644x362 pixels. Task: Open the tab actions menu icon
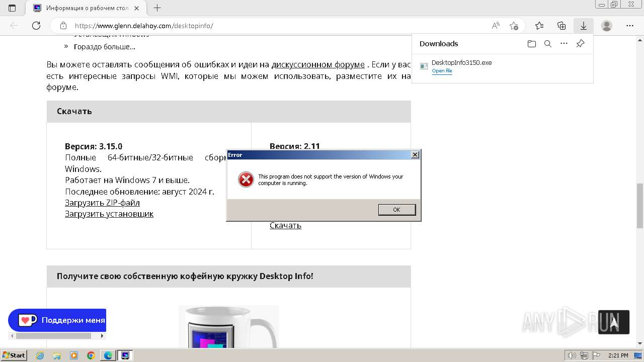[12, 8]
